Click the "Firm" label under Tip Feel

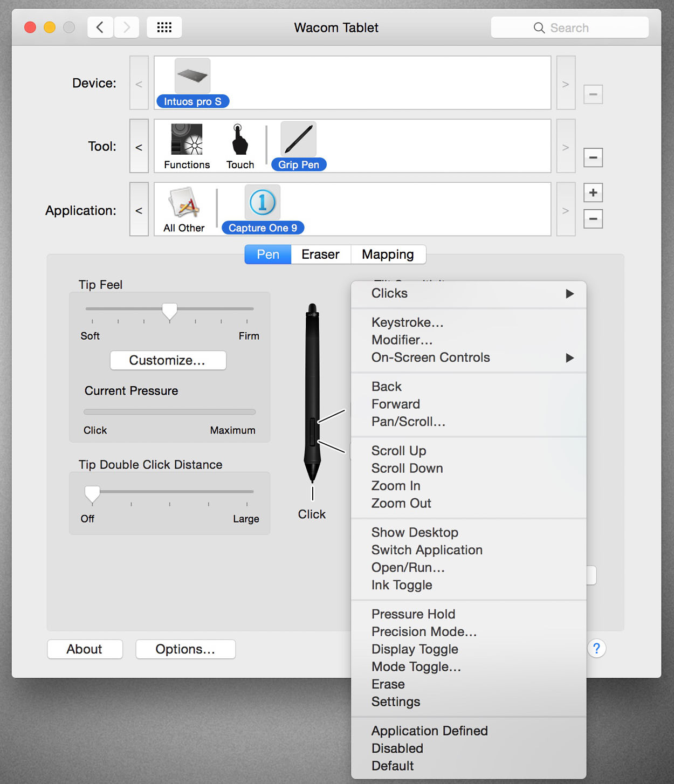coord(249,336)
